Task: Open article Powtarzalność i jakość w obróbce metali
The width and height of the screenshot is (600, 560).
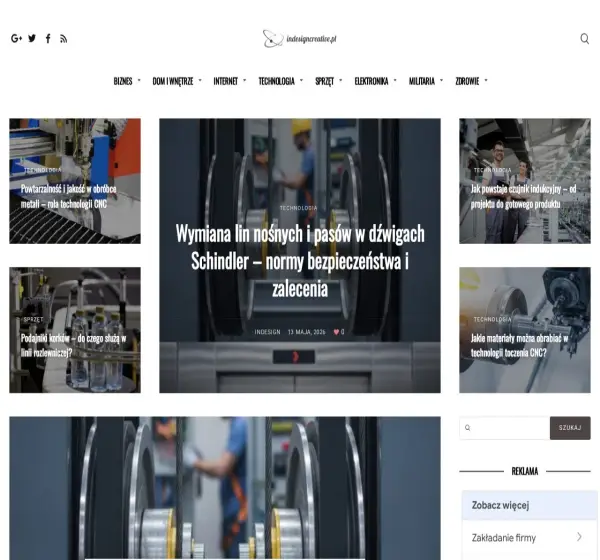Action: coord(68,196)
